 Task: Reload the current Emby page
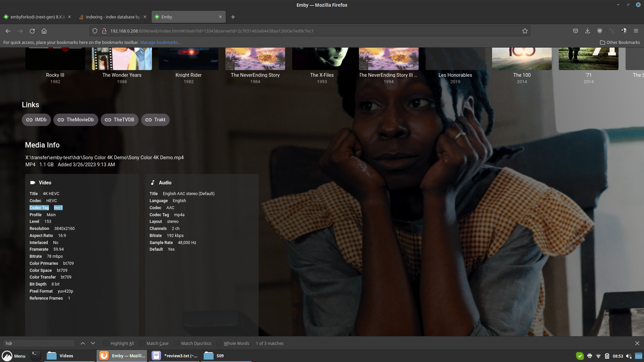click(x=32, y=31)
